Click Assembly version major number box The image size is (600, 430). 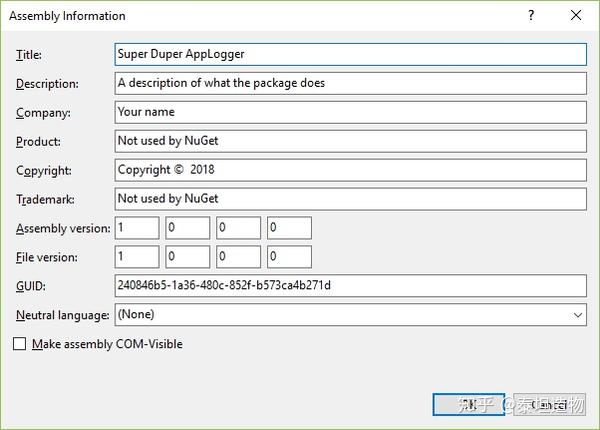(x=137, y=228)
